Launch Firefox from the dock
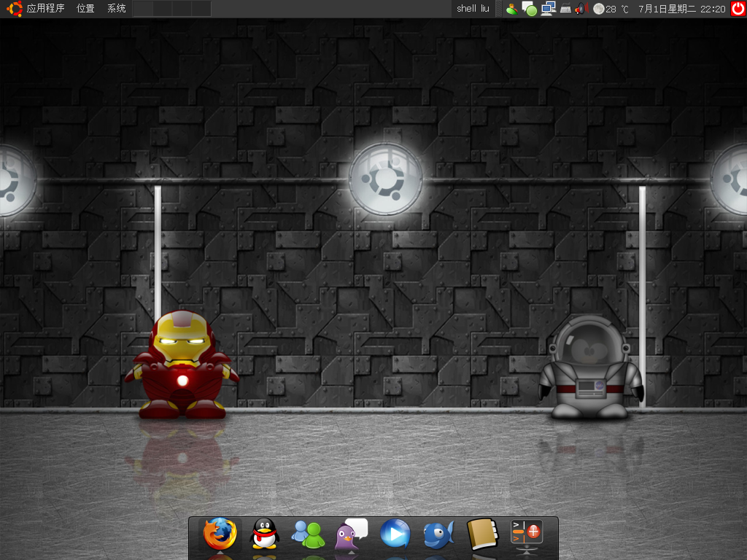The image size is (747, 560). (x=220, y=534)
